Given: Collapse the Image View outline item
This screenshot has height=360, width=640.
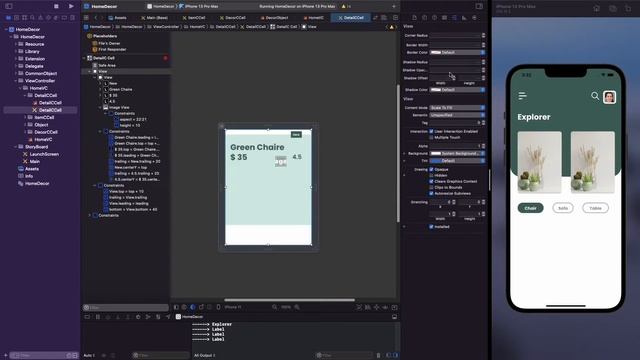Looking at the screenshot, I should coord(100,107).
